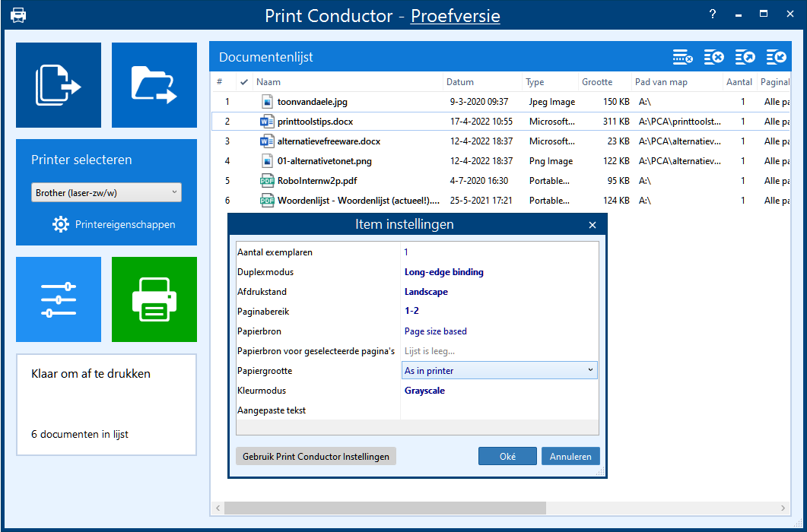Open the settings sliders tile
The height and width of the screenshot is (532, 807).
tap(59, 299)
